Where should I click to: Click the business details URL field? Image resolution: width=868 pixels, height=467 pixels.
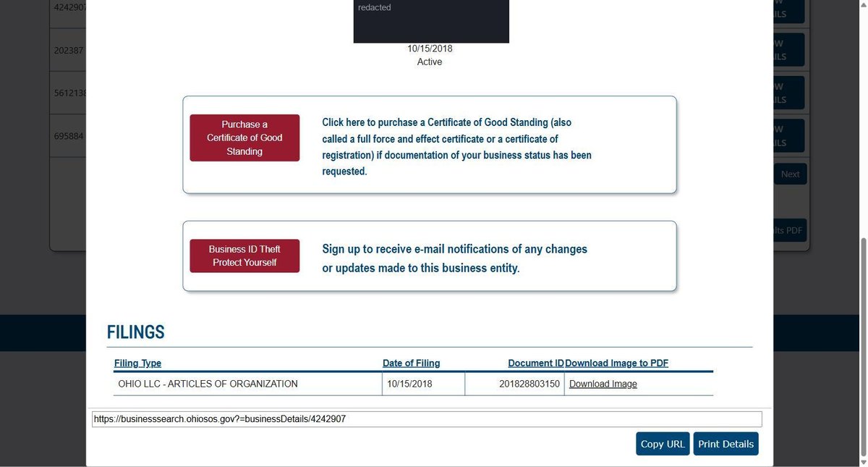(427, 419)
